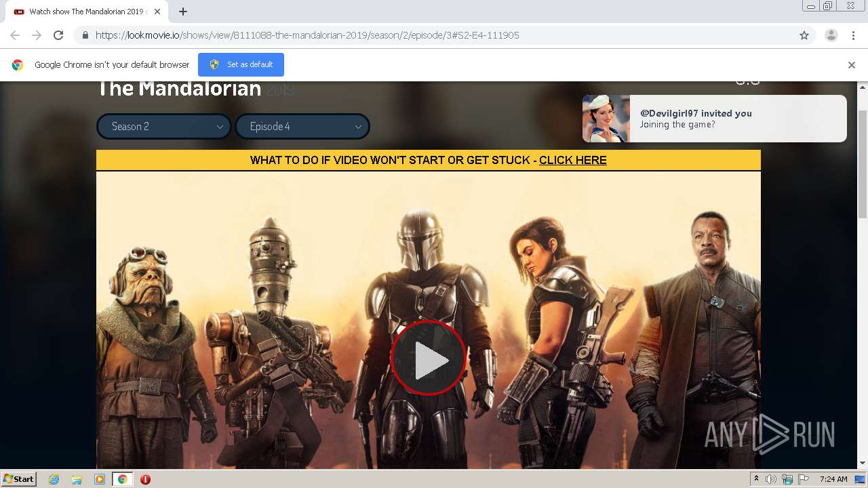Go forward to next page
Screen dimensions: 868x488
37,35
